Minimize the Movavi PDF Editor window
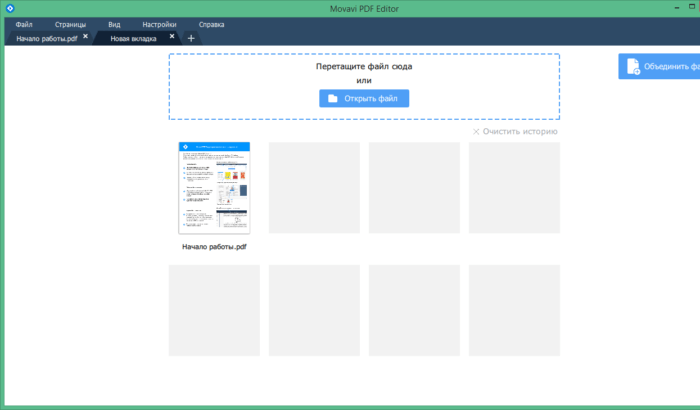This screenshot has height=410, width=700. [x=677, y=8]
